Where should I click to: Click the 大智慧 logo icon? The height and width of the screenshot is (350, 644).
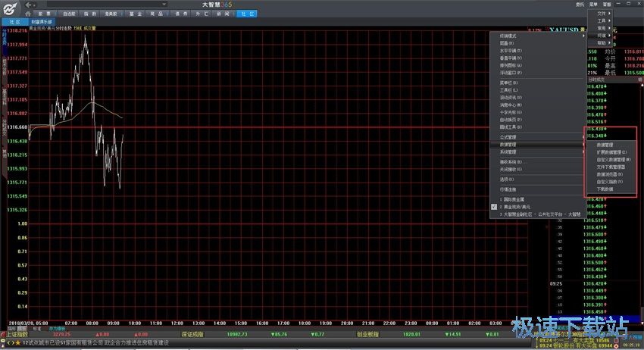(x=9, y=8)
